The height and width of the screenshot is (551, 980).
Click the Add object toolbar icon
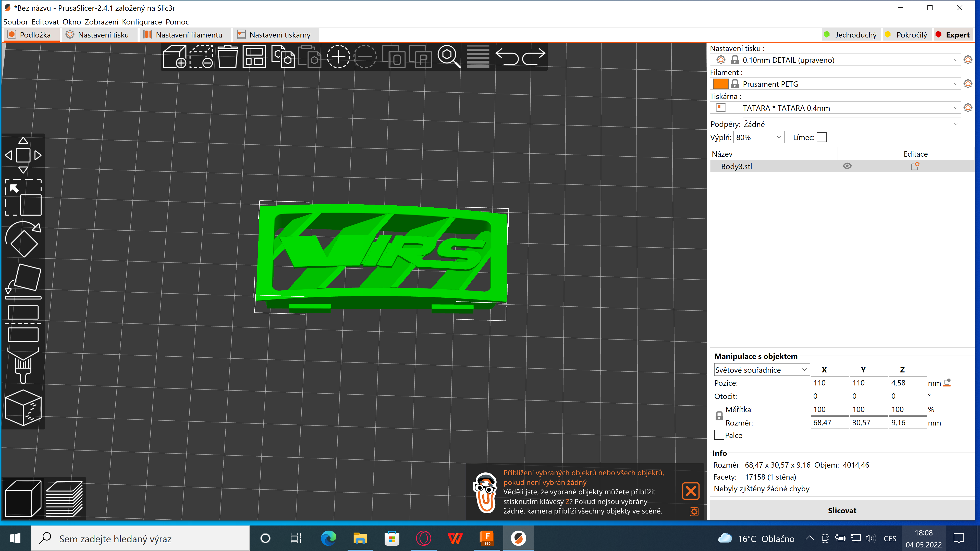(x=175, y=57)
